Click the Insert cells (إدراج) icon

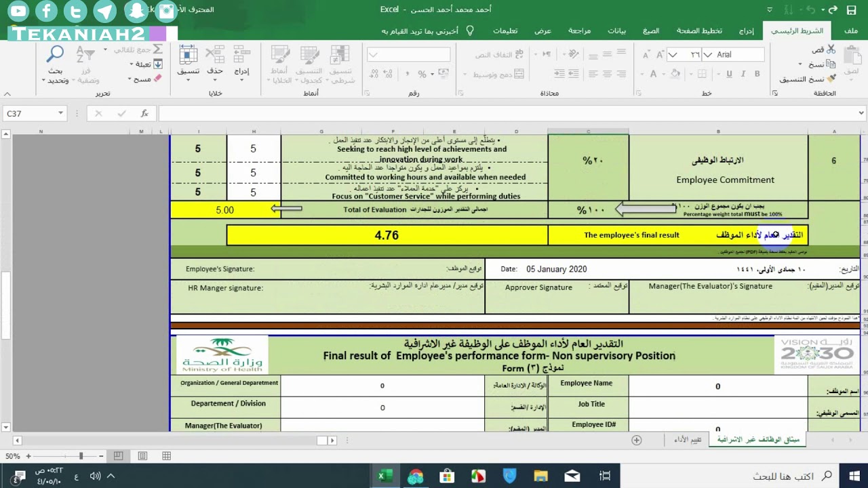(x=241, y=55)
